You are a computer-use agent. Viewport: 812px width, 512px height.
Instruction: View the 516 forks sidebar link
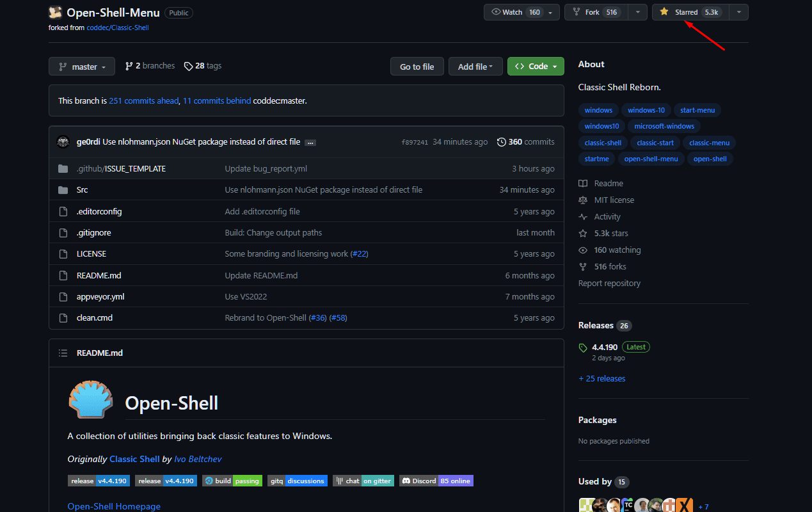[602, 267]
